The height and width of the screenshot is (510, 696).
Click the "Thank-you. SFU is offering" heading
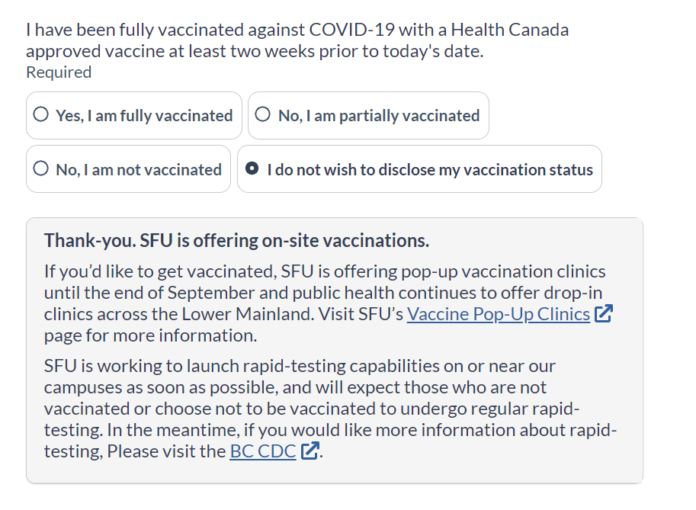[x=236, y=241]
